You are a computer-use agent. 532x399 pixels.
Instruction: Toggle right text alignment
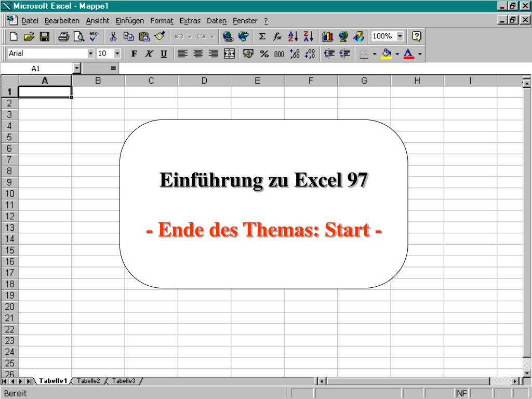(x=214, y=54)
